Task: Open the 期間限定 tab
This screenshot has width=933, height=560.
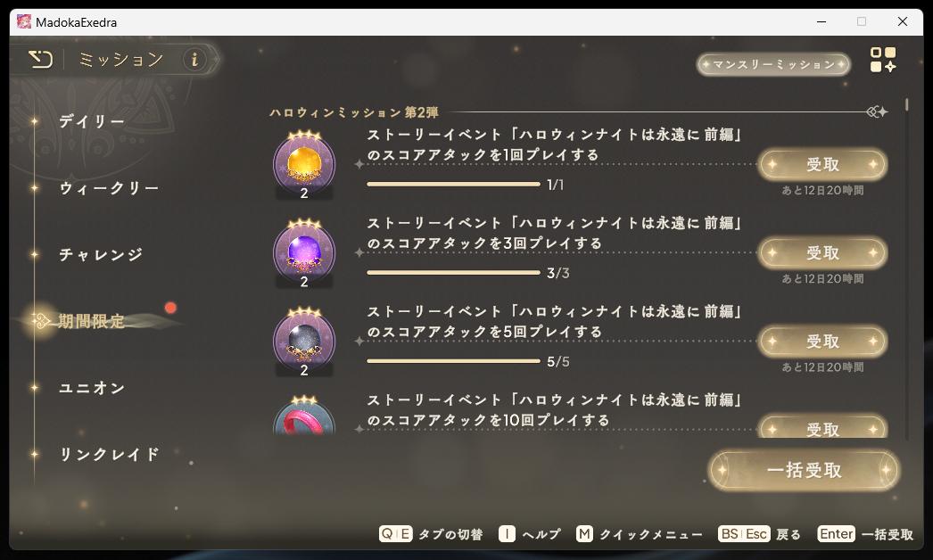Action: click(91, 321)
